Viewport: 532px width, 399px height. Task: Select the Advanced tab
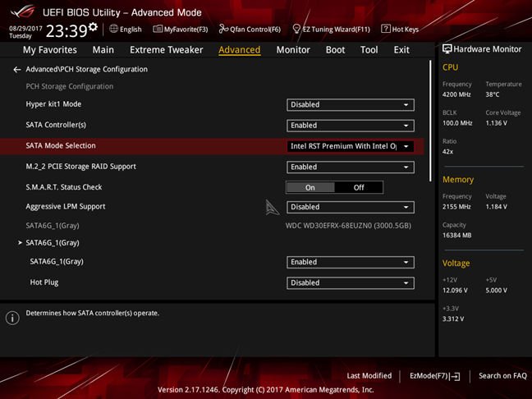click(x=240, y=50)
